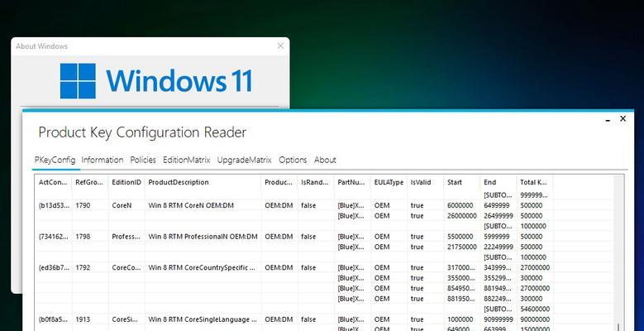644x331 pixels.
Task: Click EditionID cell 'CoreN'
Action: 122,205
